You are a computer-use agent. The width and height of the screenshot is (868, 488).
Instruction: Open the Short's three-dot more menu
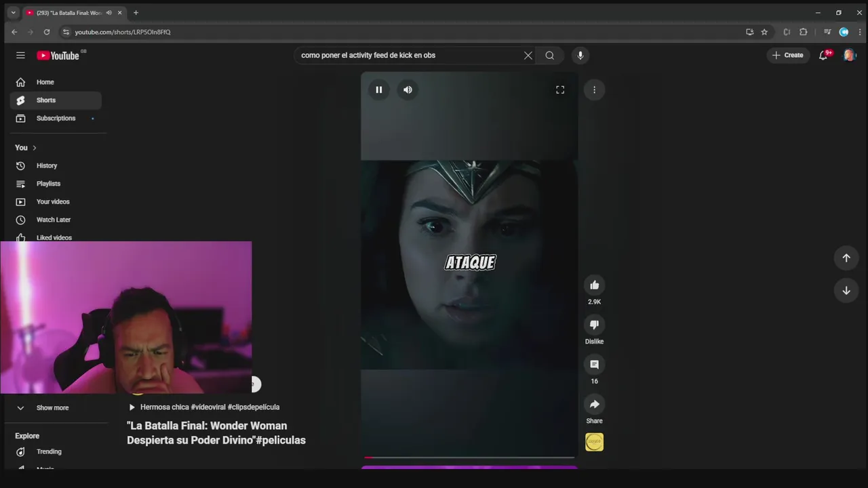[x=594, y=89]
